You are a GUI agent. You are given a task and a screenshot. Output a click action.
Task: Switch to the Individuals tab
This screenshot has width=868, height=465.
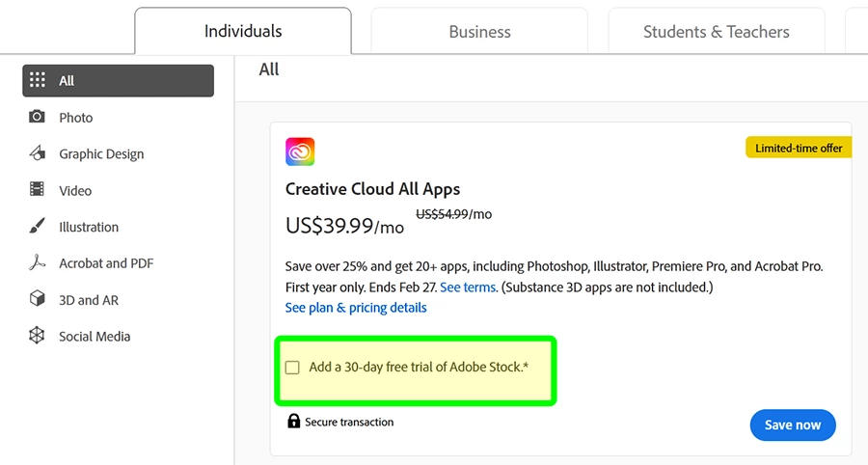pos(243,31)
